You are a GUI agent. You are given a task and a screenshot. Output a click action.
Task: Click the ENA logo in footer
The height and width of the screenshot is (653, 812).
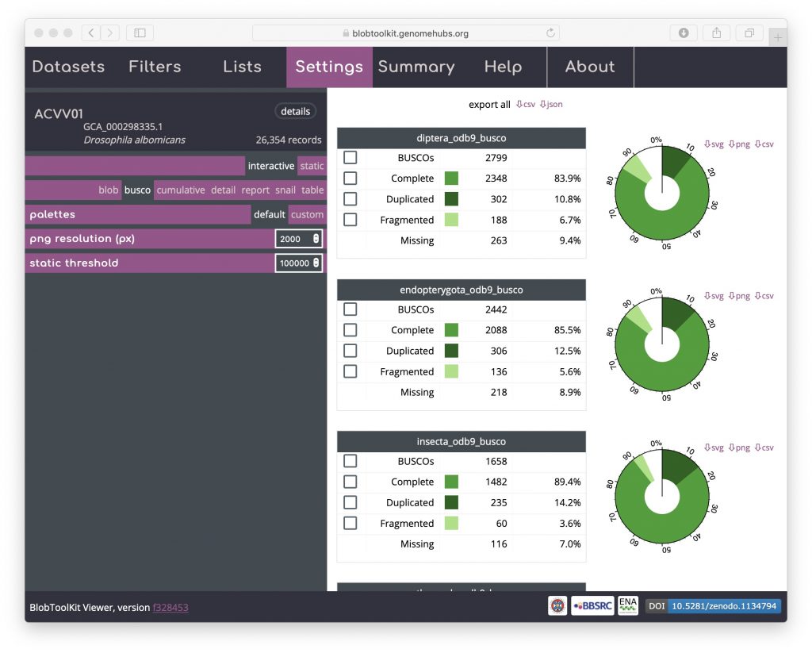pyautogui.click(x=627, y=606)
